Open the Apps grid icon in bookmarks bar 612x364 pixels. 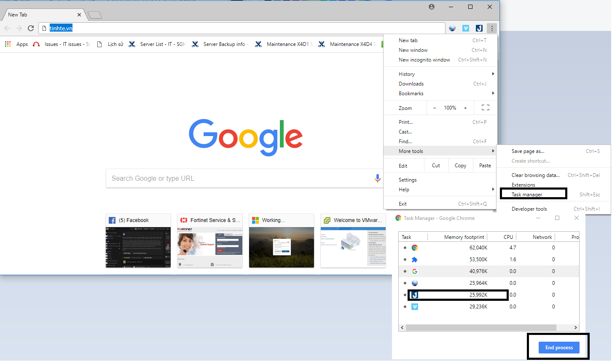[8, 44]
